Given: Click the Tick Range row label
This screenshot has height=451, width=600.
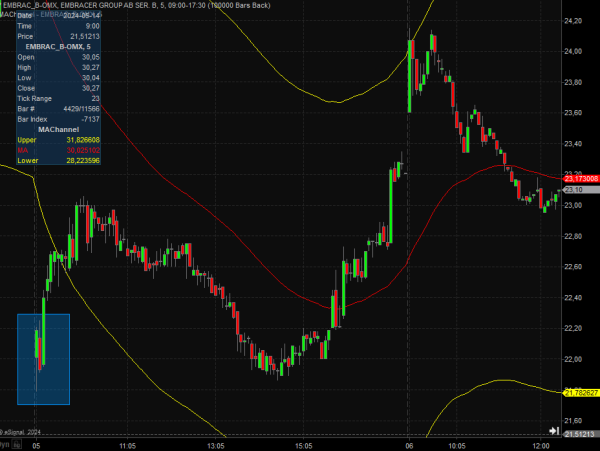Looking at the screenshot, I should (34, 98).
